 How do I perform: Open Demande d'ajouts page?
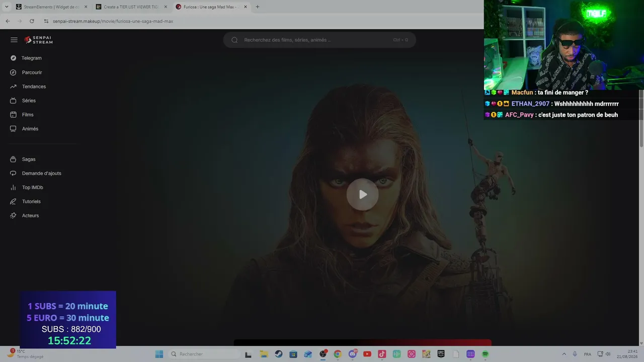pyautogui.click(x=42, y=173)
